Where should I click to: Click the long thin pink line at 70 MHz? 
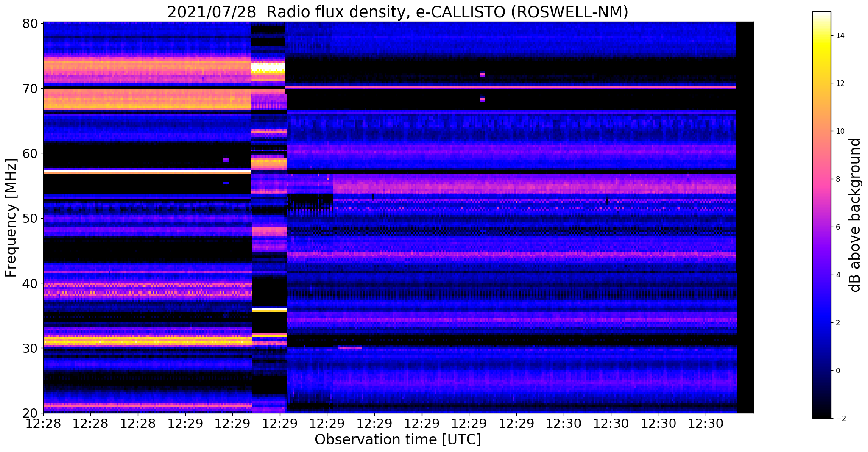tap(511, 87)
